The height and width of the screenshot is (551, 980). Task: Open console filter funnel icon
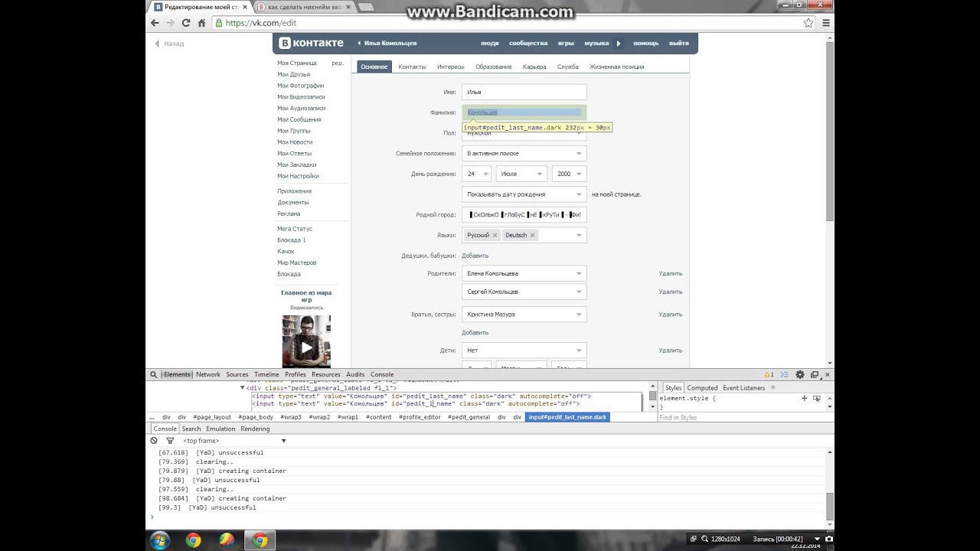pos(170,441)
